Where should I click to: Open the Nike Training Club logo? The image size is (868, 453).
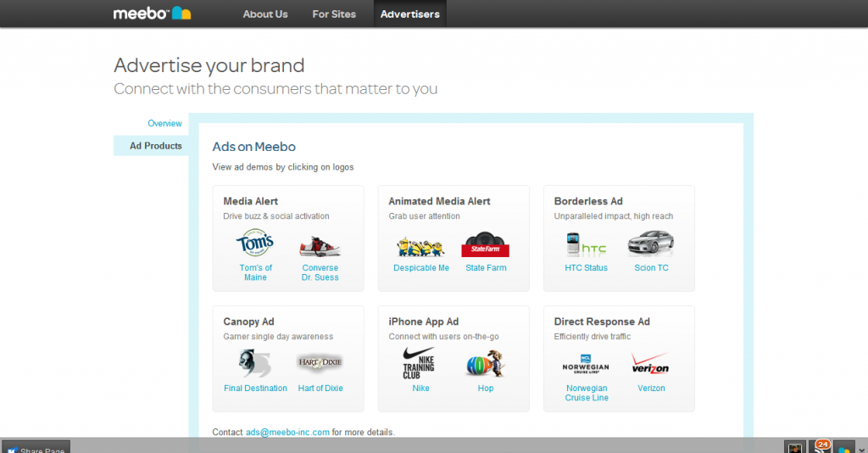click(419, 363)
